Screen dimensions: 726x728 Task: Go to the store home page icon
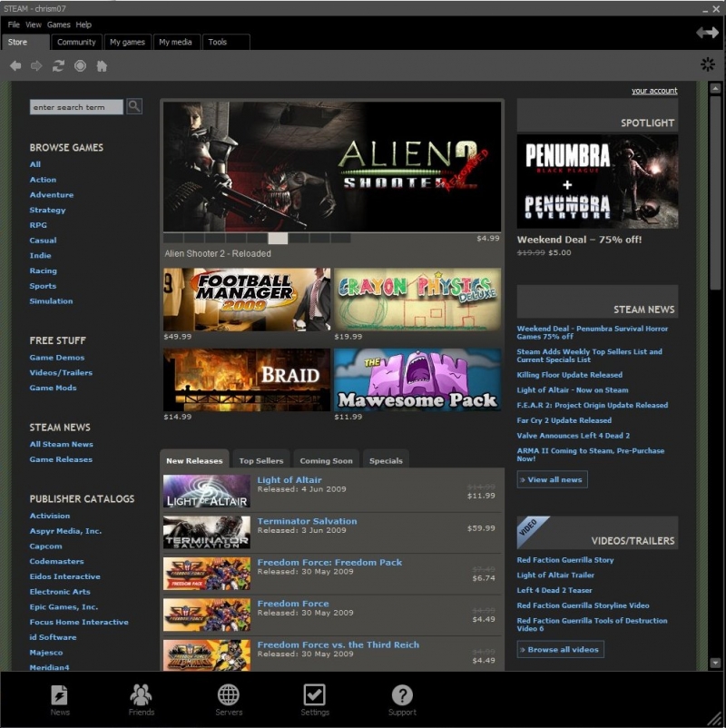pyautogui.click(x=102, y=66)
